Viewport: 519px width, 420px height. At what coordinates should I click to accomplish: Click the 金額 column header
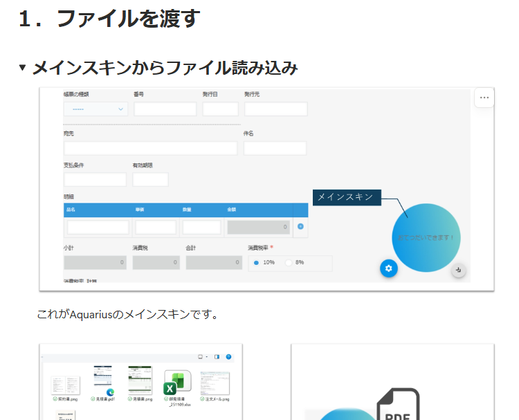tap(232, 210)
